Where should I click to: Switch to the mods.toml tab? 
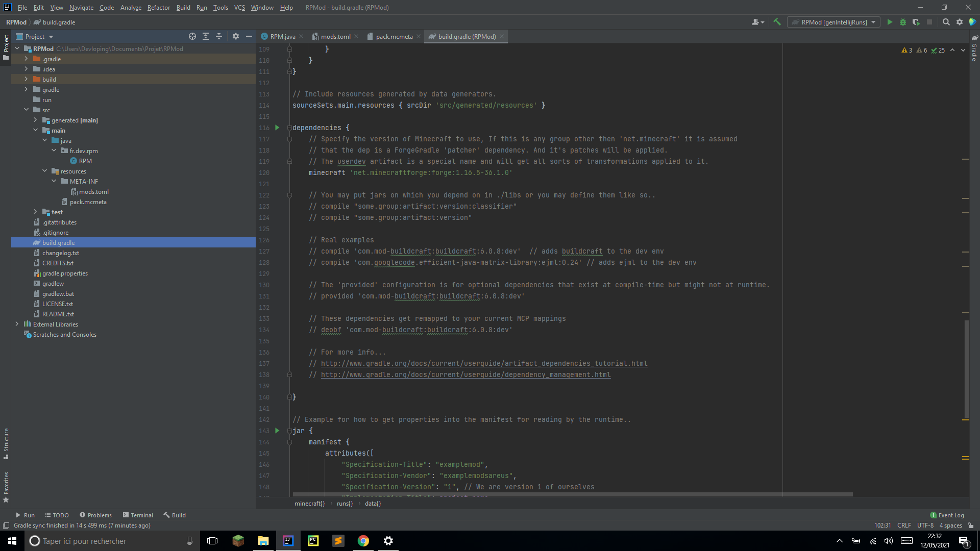pyautogui.click(x=335, y=36)
